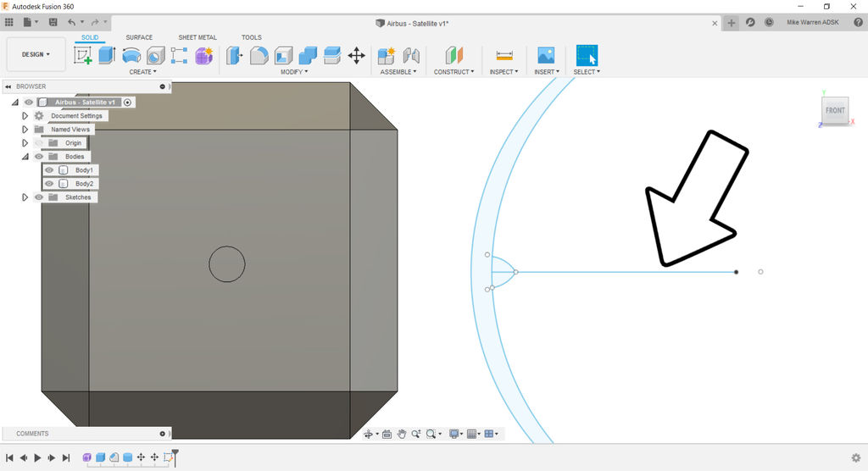This screenshot has width=868, height=471.
Task: Open the DESIGN workspace dropdown
Action: click(x=36, y=54)
